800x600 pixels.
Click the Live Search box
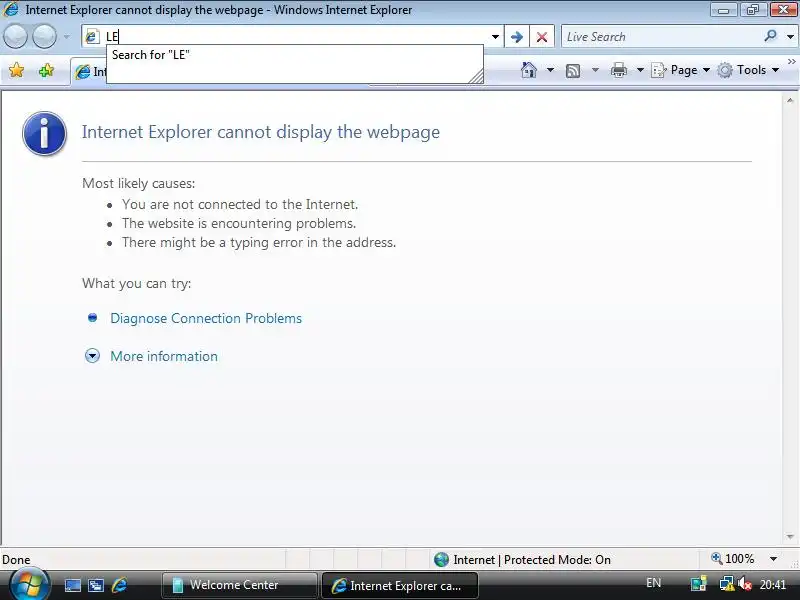(661, 37)
